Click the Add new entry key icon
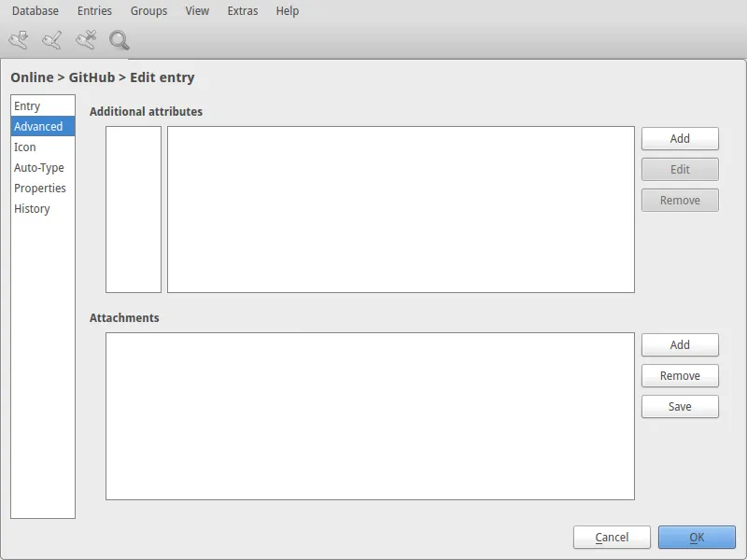The image size is (747, 560). coord(19,40)
